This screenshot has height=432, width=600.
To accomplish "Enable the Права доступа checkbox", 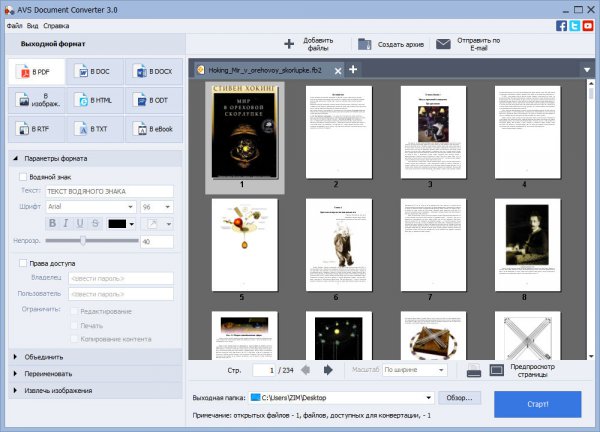I will click(x=23, y=263).
